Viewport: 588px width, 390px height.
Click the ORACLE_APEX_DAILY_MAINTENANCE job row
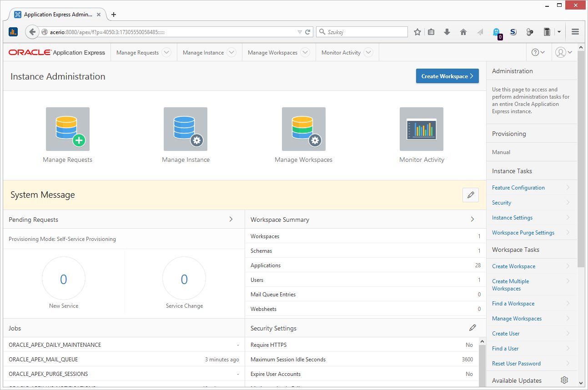pyautogui.click(x=124, y=345)
